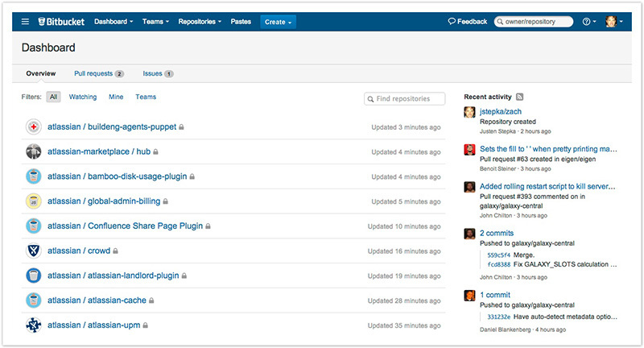
Task: Click the lock icon next to atlassian / crowd
Action: click(x=115, y=251)
